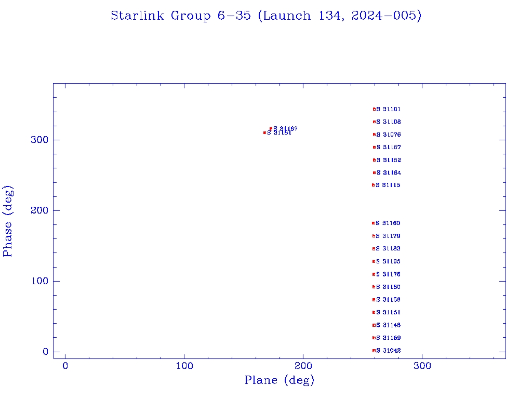
Task: Click the "300" tick label on Plane axis
Action: pyautogui.click(x=422, y=366)
